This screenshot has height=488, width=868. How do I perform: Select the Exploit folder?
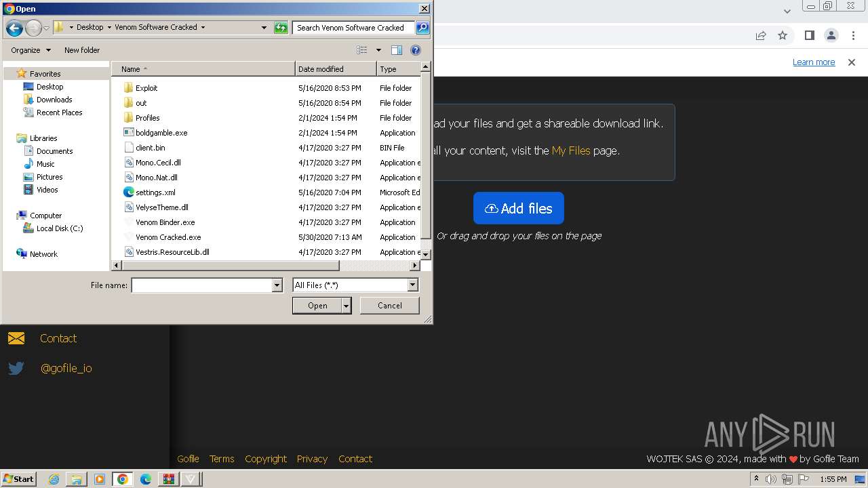(x=146, y=88)
